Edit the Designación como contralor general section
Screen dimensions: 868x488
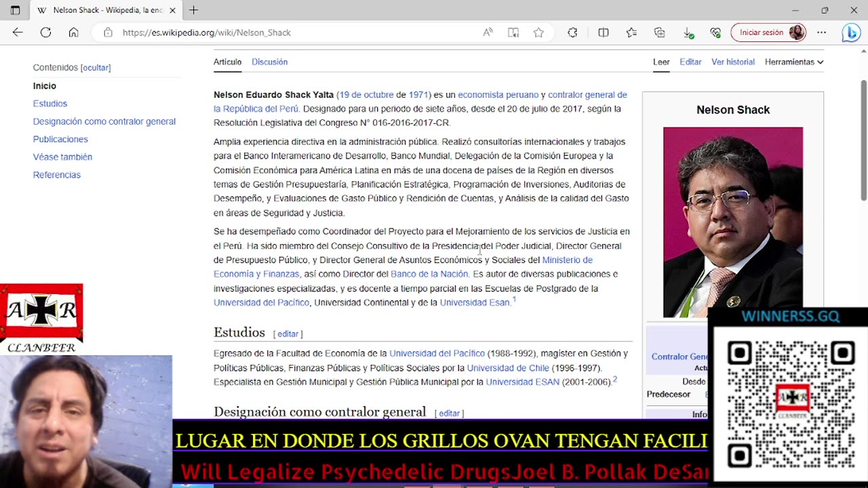449,413
